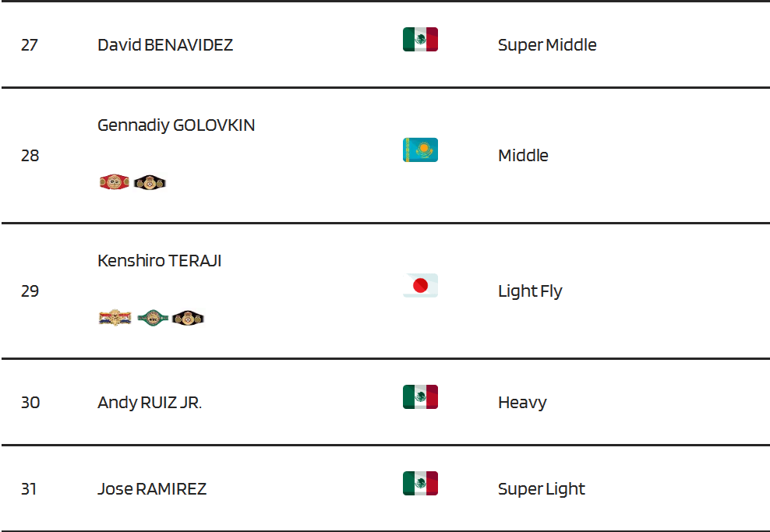
Task: Select the Jose RAMIREZ name link
Action: (152, 489)
